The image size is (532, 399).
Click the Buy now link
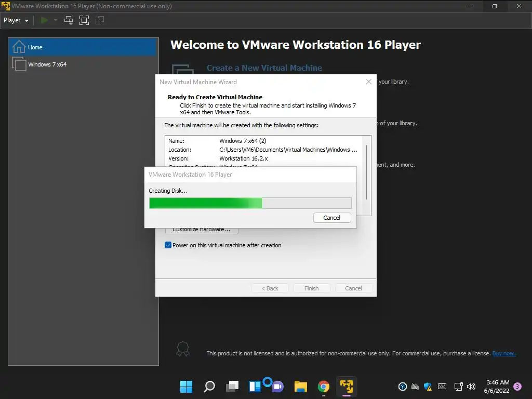(504, 353)
